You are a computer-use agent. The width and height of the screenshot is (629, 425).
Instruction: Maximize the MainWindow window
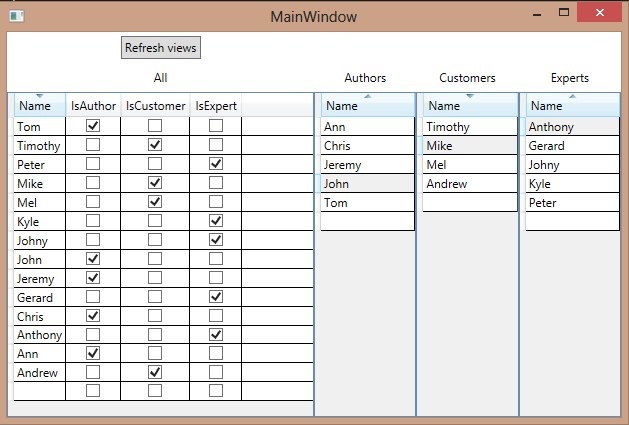pos(564,13)
